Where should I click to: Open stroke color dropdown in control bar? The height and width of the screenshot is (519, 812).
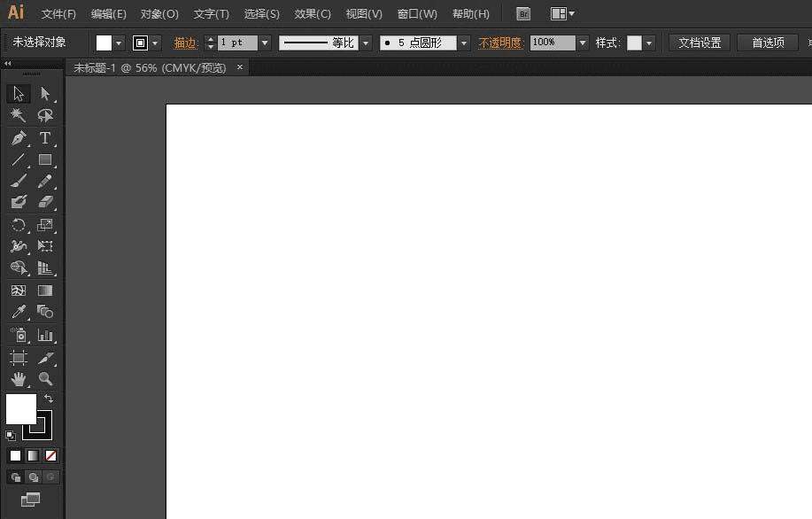pos(155,43)
